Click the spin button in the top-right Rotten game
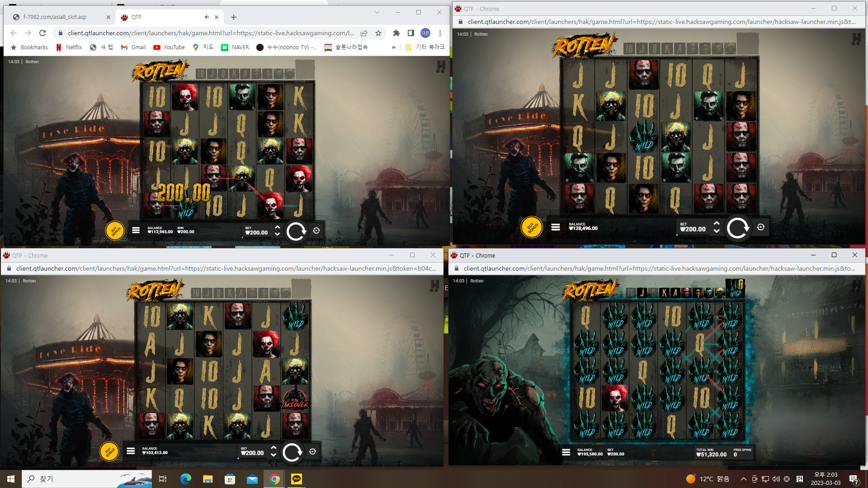 click(x=737, y=228)
